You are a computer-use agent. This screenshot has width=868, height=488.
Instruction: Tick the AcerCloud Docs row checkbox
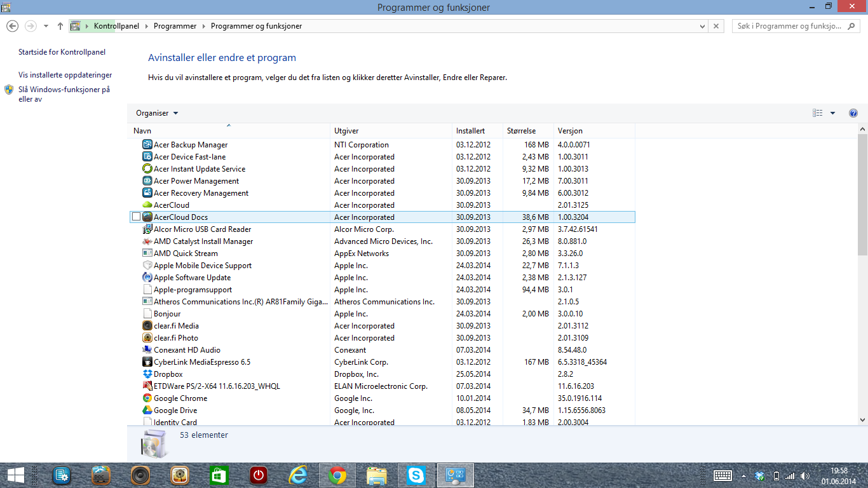tap(136, 217)
